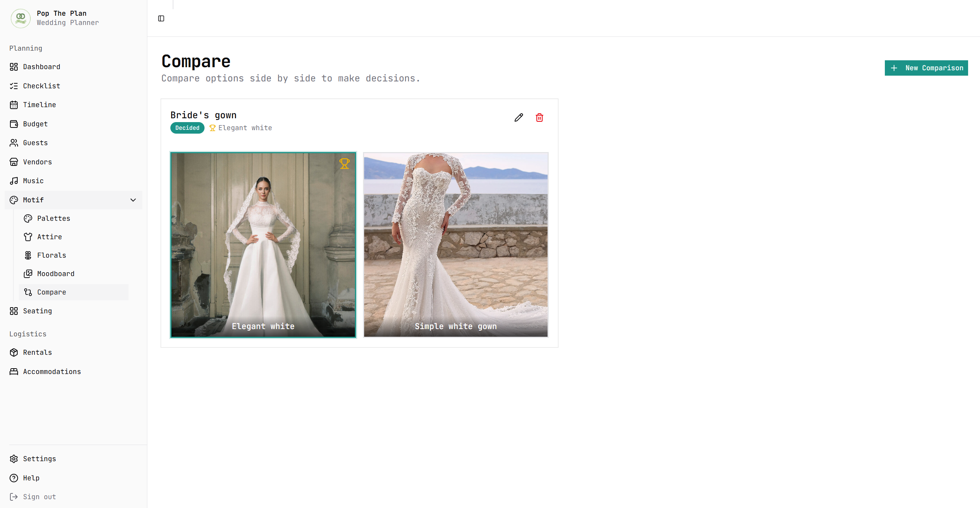980x508 pixels.
Task: Click the New Comparison button
Action: click(926, 68)
